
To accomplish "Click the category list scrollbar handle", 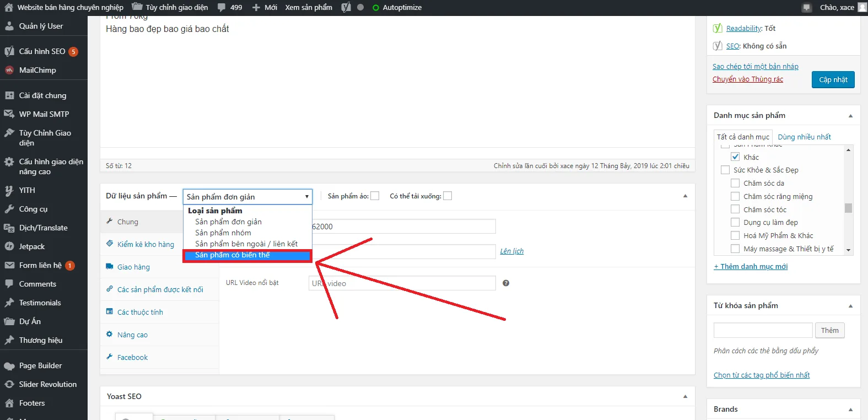I will tap(848, 208).
